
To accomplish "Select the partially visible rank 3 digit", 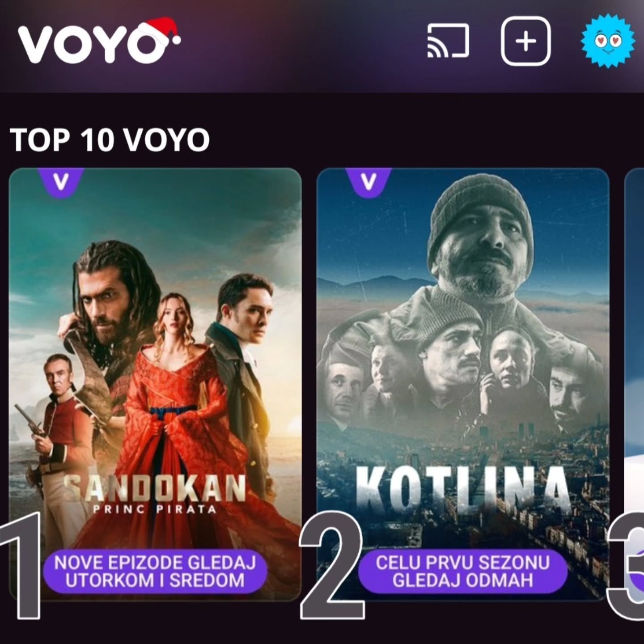I will (x=625, y=566).
